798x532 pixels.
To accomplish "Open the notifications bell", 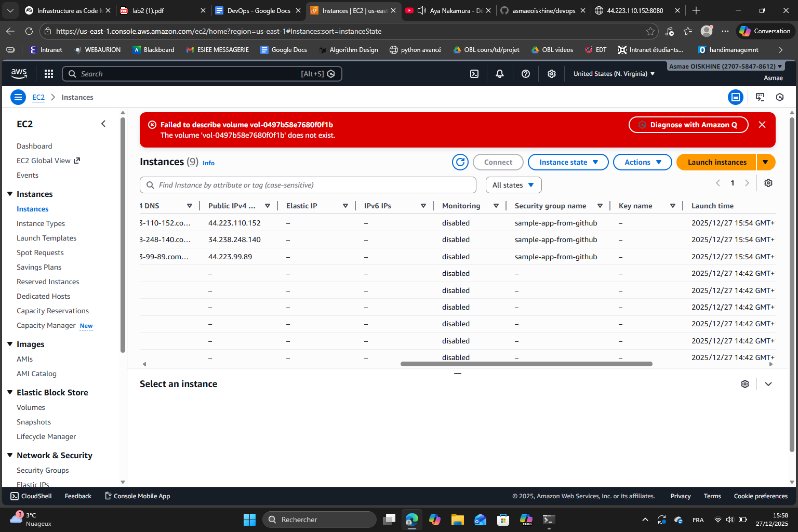I will pyautogui.click(x=499, y=73).
